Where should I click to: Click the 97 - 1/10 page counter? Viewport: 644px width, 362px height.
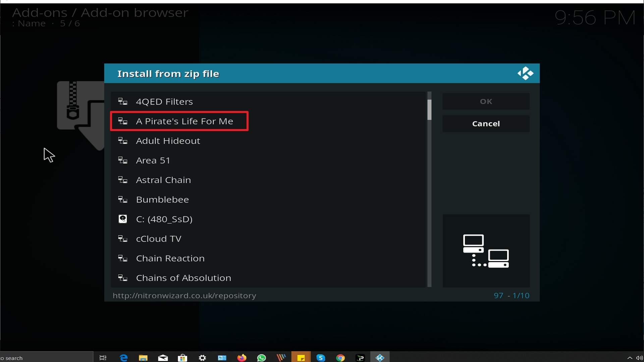(512, 296)
